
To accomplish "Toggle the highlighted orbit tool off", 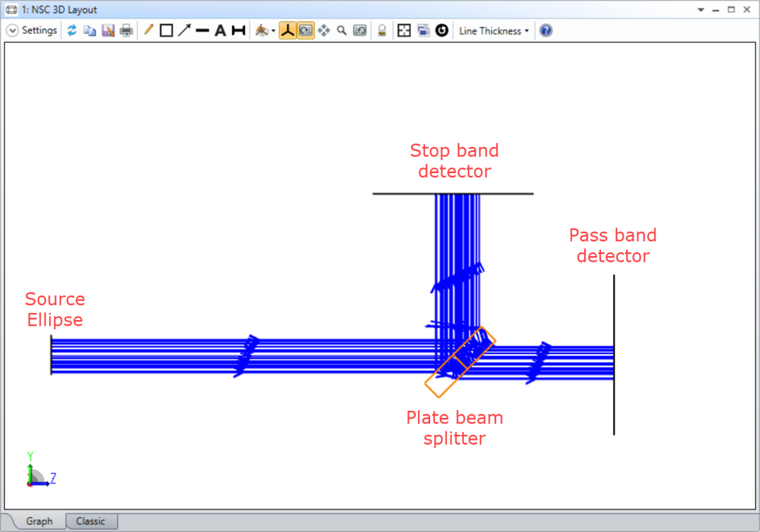I will [x=305, y=30].
